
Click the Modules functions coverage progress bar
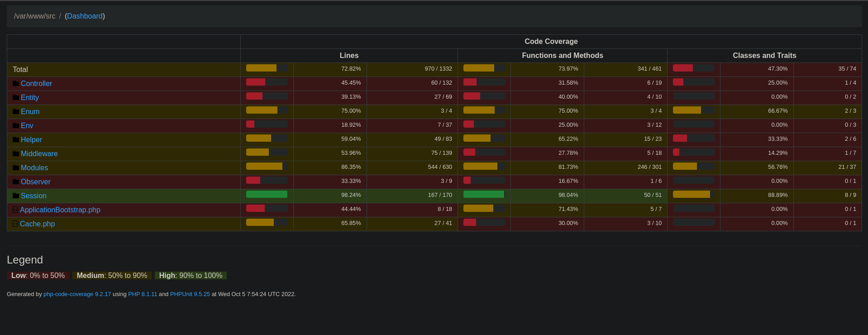(484, 166)
